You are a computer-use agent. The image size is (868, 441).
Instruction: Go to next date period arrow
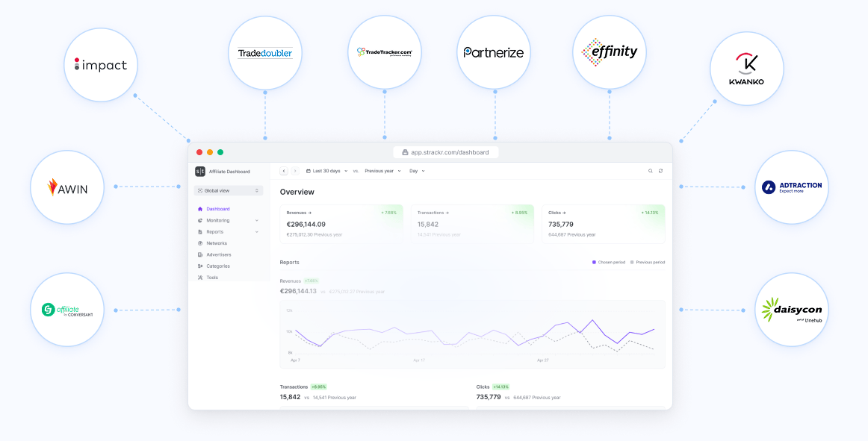tap(295, 171)
